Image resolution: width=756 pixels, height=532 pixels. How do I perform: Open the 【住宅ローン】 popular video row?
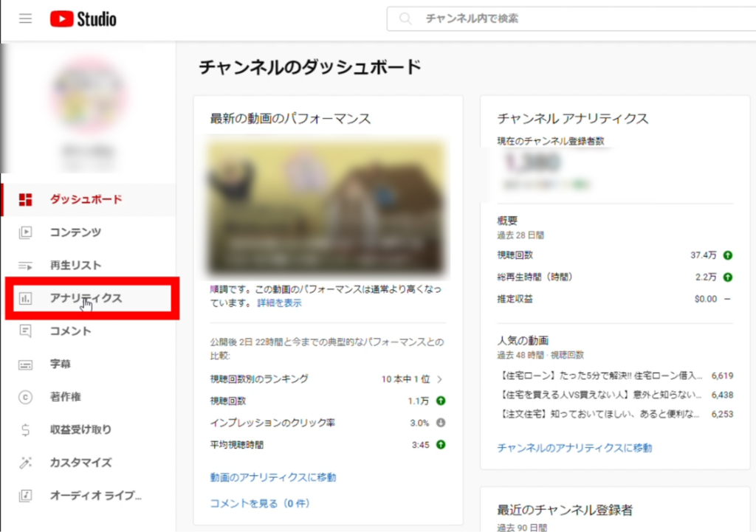(x=615, y=376)
